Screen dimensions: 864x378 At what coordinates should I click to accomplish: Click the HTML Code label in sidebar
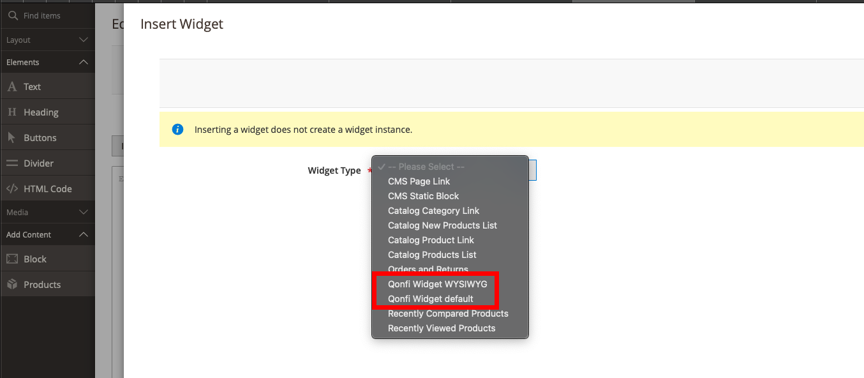point(47,189)
